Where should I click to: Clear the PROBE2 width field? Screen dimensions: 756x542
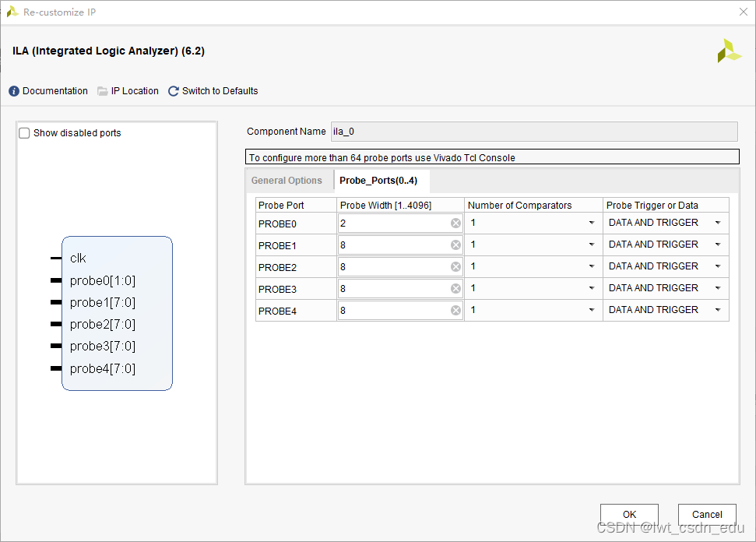pos(455,266)
